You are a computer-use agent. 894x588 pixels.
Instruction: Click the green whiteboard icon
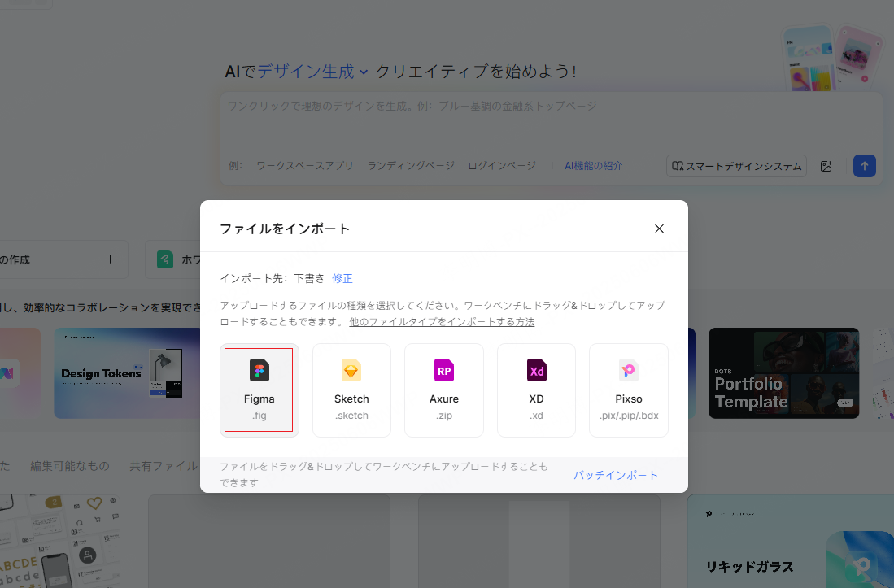coord(165,259)
